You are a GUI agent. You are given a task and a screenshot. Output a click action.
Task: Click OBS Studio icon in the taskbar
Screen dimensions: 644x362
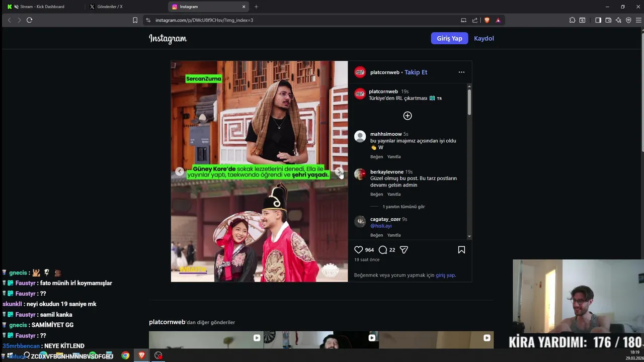[158, 355]
